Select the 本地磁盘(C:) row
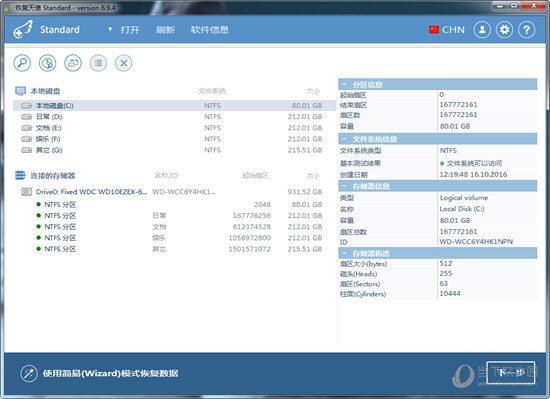Image resolution: width=550 pixels, height=399 pixels. [174, 106]
